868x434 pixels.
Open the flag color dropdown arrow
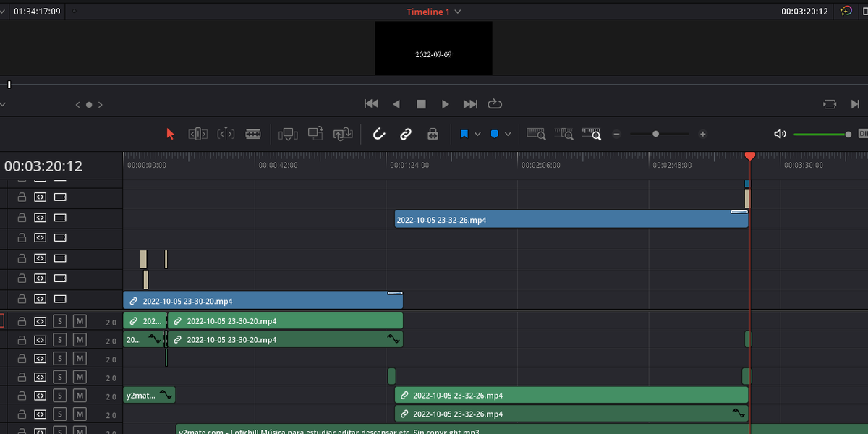(477, 134)
